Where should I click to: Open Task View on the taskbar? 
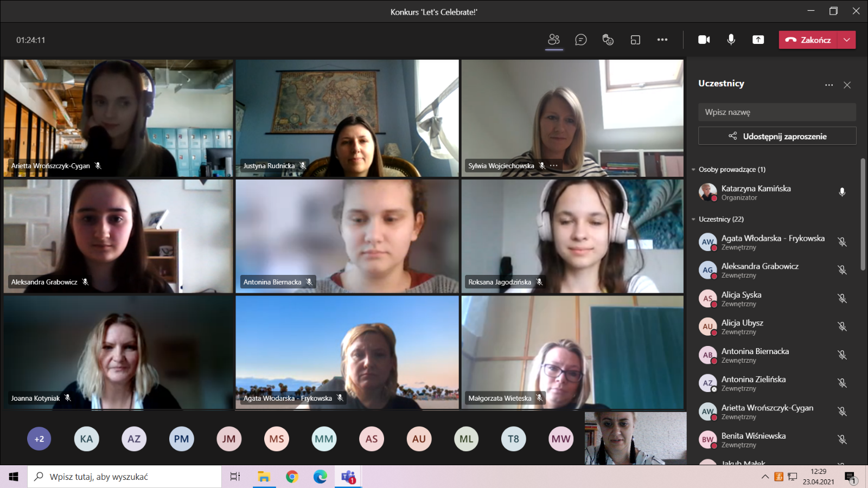click(x=235, y=477)
